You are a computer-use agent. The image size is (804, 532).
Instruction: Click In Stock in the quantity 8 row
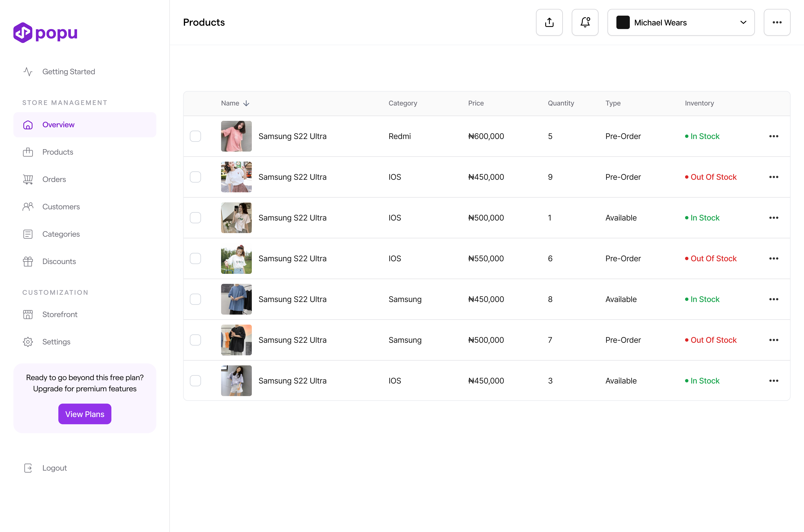702,299
